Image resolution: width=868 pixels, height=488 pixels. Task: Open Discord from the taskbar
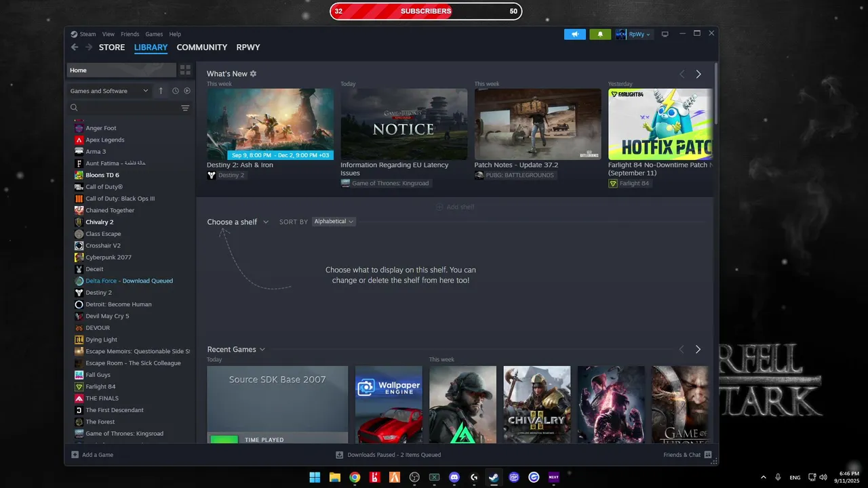454,477
